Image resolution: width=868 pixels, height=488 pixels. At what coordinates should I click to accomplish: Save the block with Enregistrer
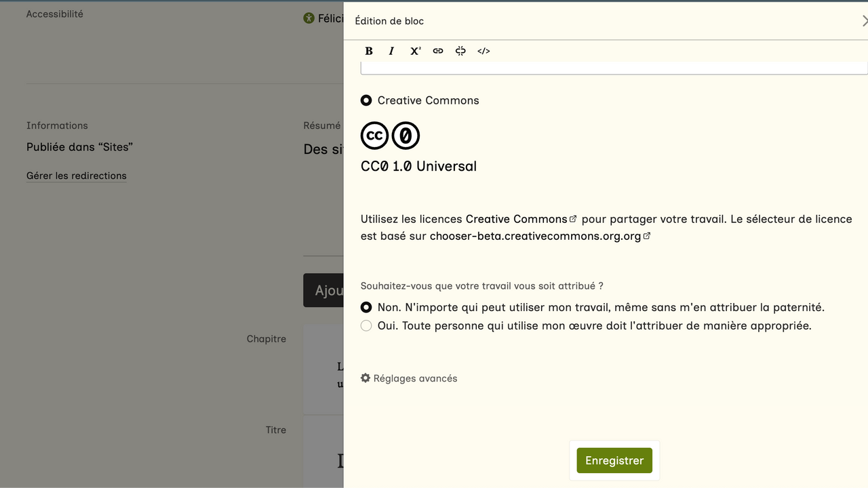pos(614,460)
